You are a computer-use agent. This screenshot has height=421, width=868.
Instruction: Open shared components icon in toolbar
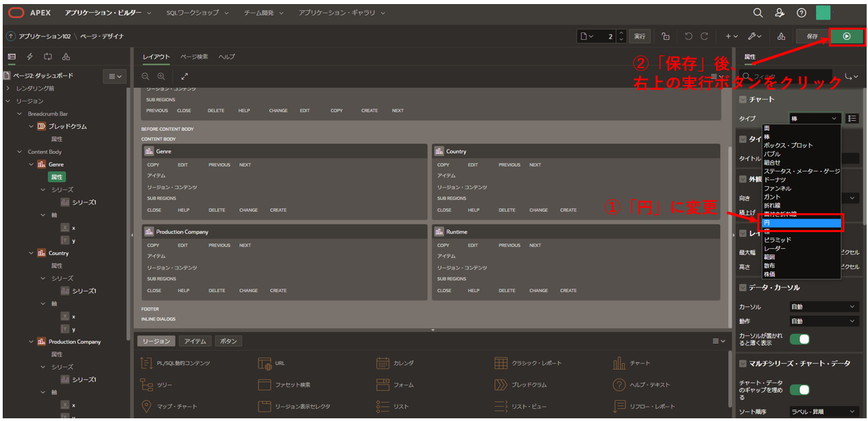[780, 36]
